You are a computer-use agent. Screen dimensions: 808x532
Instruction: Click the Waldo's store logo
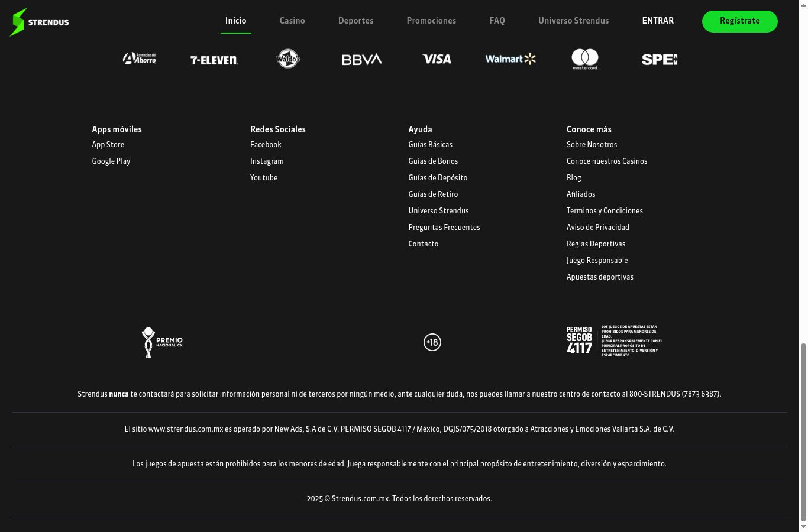coord(288,59)
